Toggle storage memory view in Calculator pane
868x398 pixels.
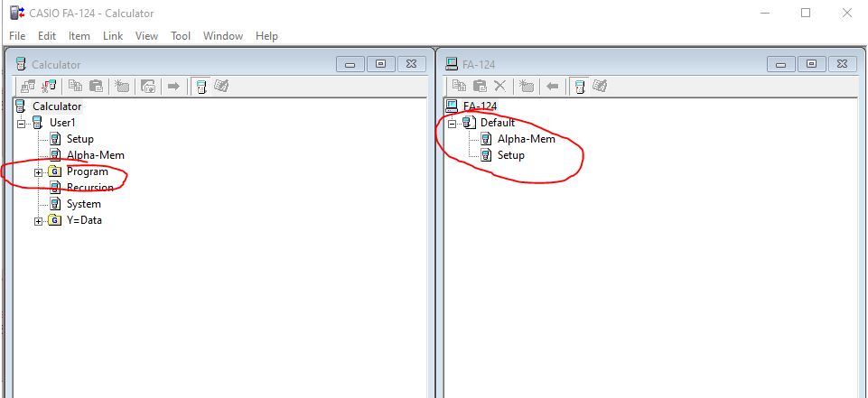(222, 87)
